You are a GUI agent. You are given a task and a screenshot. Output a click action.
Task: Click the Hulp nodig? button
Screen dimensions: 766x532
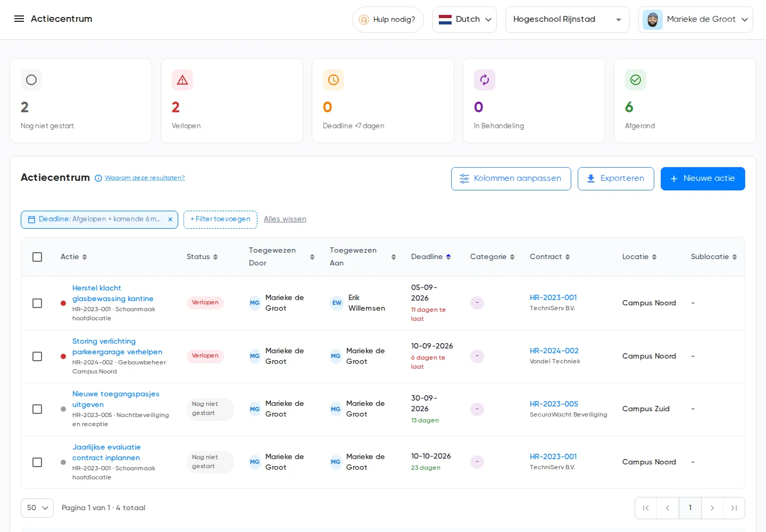pos(388,20)
